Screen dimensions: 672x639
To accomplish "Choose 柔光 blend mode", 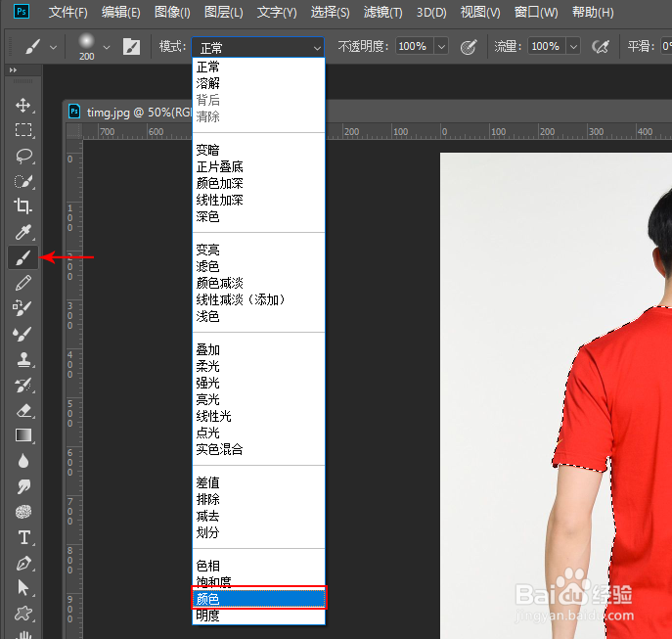I will (258, 366).
